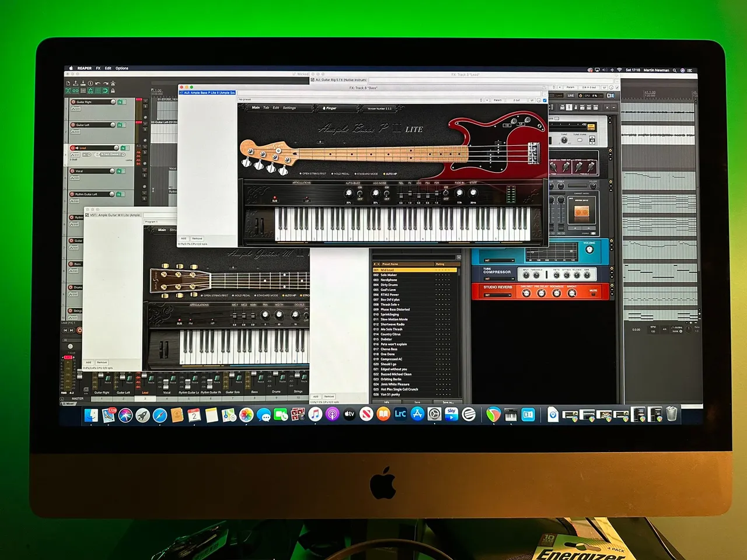Select preset 025 Hot Plex Single Coil Crunch
747x560 pixels.
416,389
